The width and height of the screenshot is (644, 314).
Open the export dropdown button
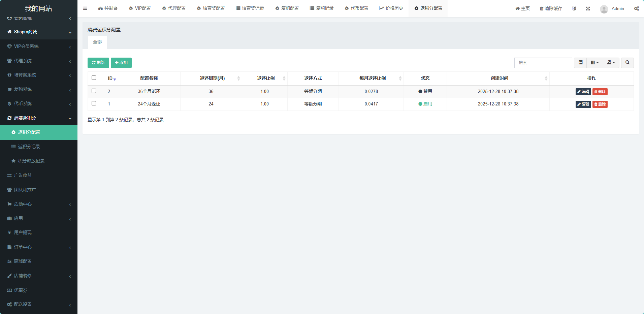point(611,63)
